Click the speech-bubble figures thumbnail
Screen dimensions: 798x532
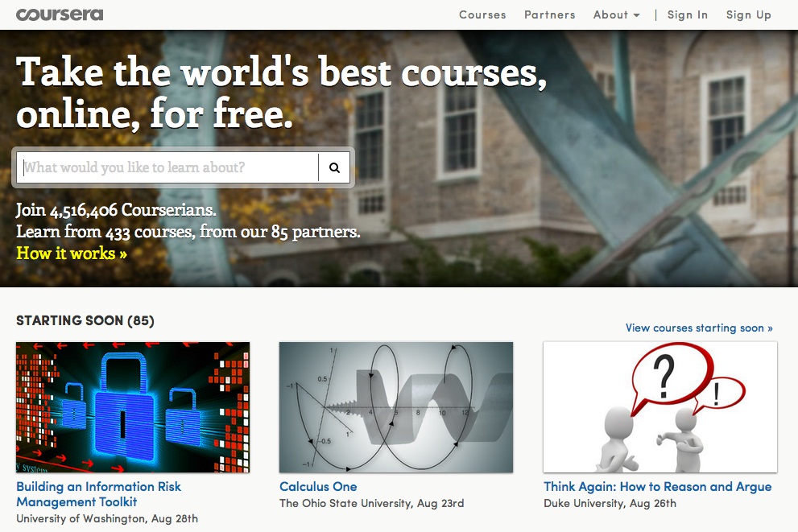[659, 406]
